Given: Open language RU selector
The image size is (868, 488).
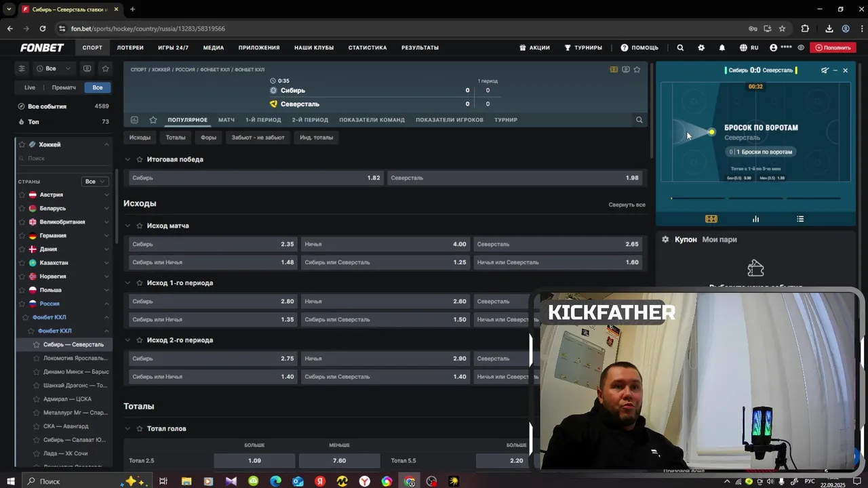Looking at the screenshot, I should click(749, 47).
